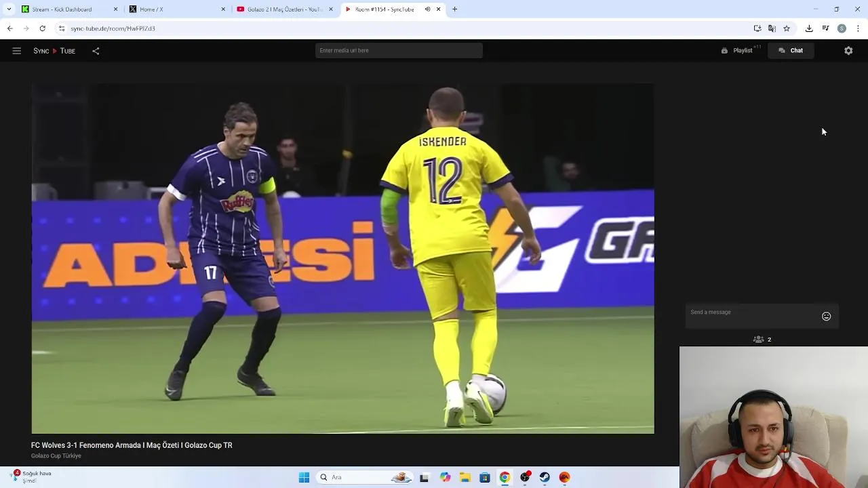
Task: Close the 'Home / X' browser tab
Action: point(223,9)
